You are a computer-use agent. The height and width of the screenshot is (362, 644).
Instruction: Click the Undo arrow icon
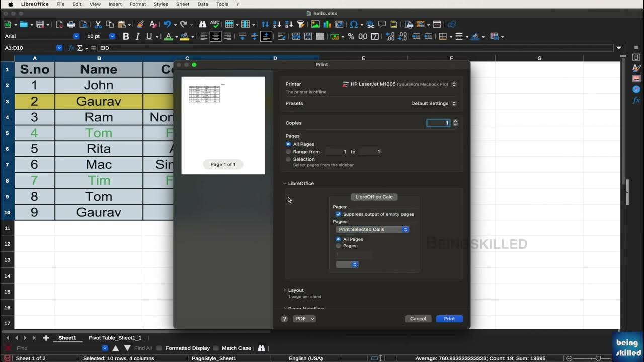(x=167, y=24)
